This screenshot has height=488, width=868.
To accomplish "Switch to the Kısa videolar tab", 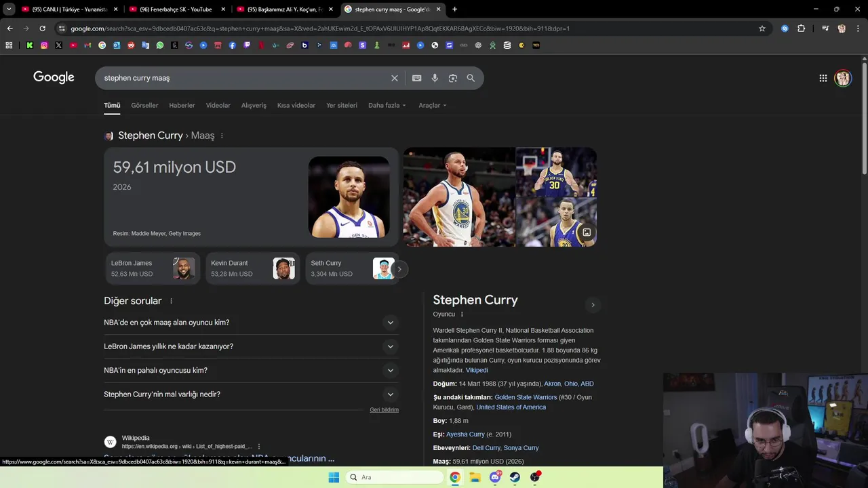I will click(296, 105).
